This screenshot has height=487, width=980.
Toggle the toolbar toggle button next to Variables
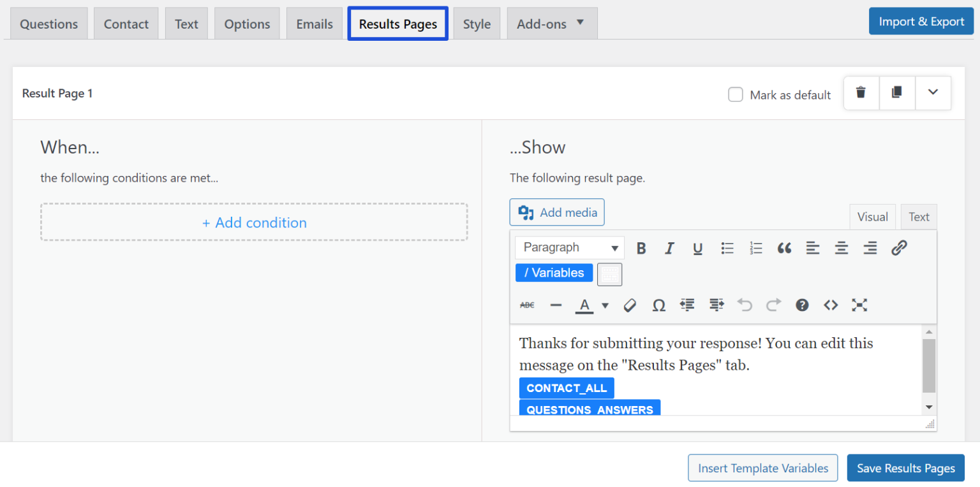[609, 274]
